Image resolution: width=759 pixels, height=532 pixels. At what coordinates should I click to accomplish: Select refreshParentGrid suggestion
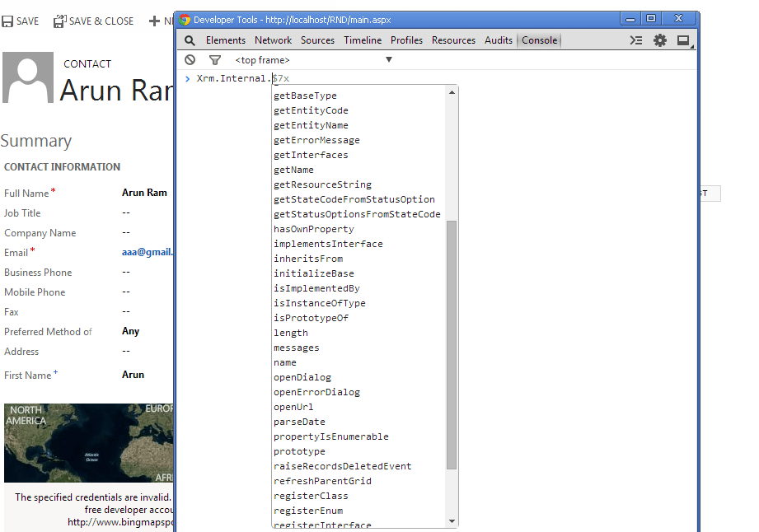[x=322, y=481]
